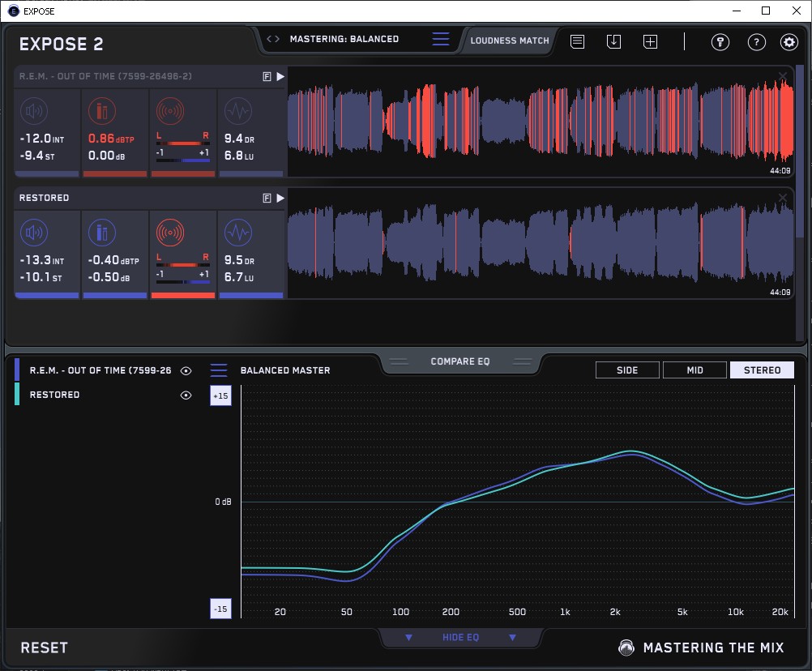Image resolution: width=812 pixels, height=671 pixels.
Task: Open the notes list icon in toolbar
Action: [577, 41]
